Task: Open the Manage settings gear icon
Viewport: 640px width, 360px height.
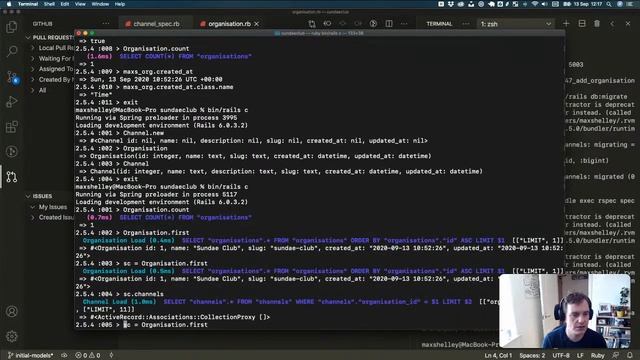Action: tap(12, 336)
